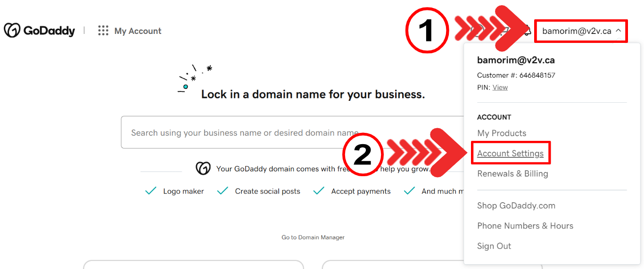Click the Accept payments checkmark icon
The width and height of the screenshot is (644, 269).
coord(319,191)
